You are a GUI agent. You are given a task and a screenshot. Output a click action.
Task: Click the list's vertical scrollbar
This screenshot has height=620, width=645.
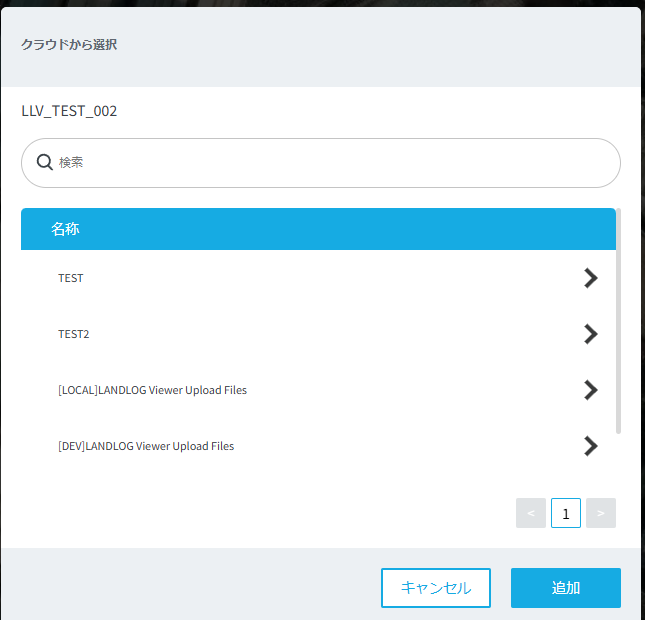click(618, 320)
